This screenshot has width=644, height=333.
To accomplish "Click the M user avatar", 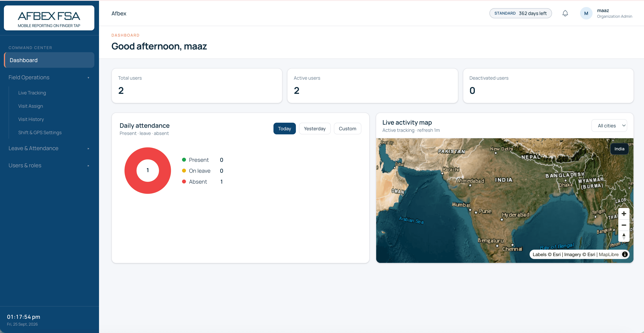I will coord(586,13).
